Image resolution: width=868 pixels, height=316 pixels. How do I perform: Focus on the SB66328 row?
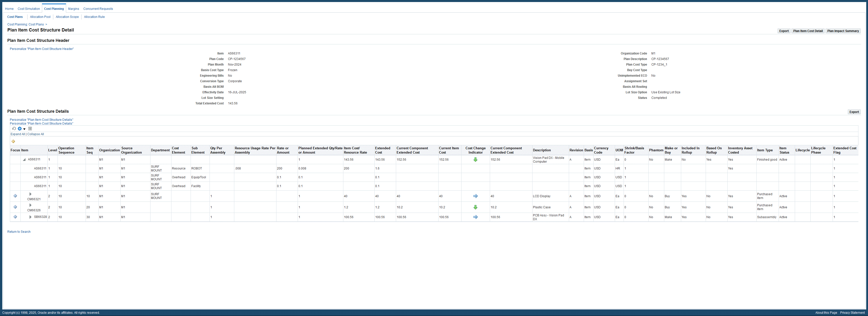coord(15,217)
